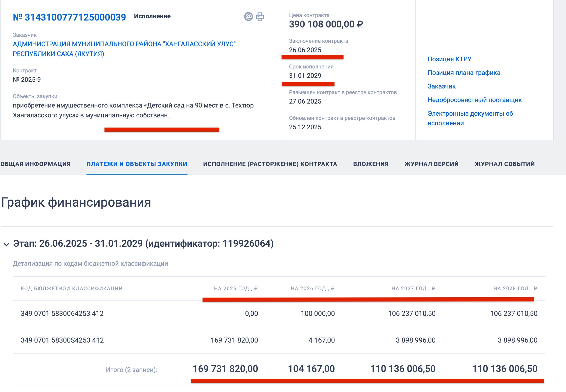Open Позиция плана-графика link
Image resolution: width=566 pixels, height=392 pixels.
point(464,73)
